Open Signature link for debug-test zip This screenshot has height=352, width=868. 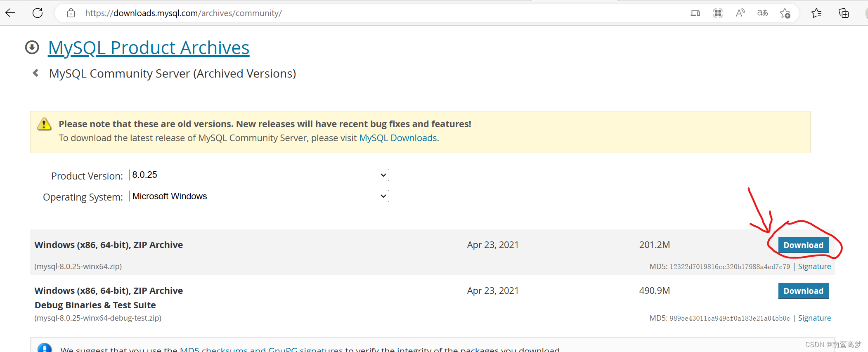click(x=814, y=318)
